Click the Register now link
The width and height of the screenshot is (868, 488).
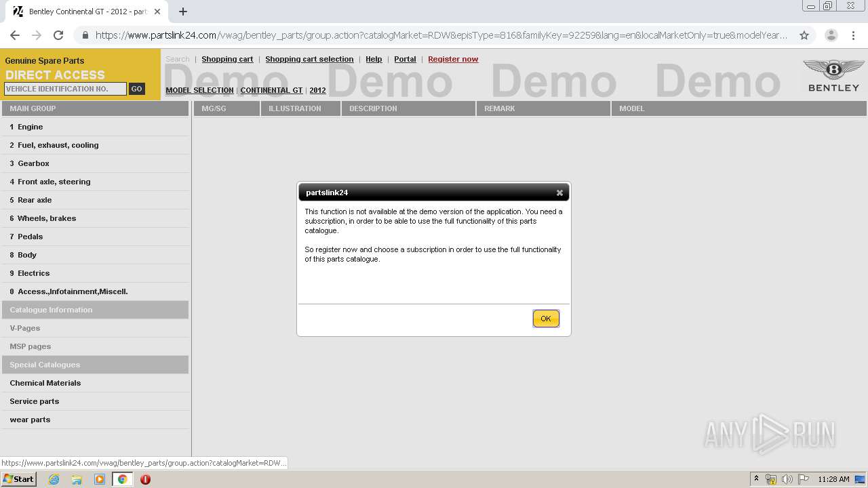[453, 59]
